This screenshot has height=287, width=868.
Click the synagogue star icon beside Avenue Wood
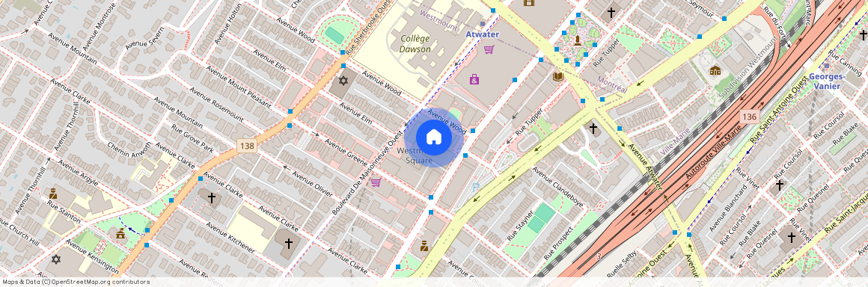(x=343, y=81)
